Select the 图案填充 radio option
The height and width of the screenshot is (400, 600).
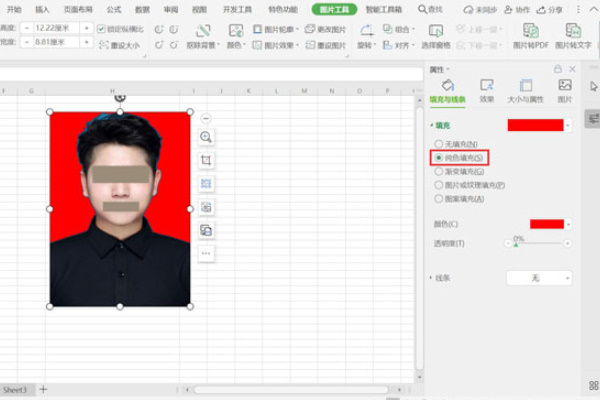(x=437, y=198)
